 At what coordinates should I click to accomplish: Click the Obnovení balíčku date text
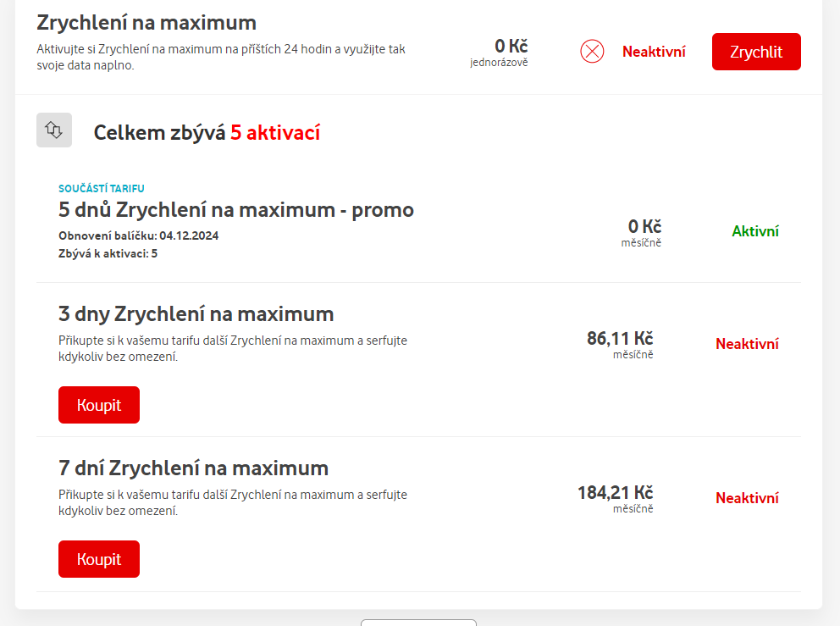pyautogui.click(x=138, y=235)
